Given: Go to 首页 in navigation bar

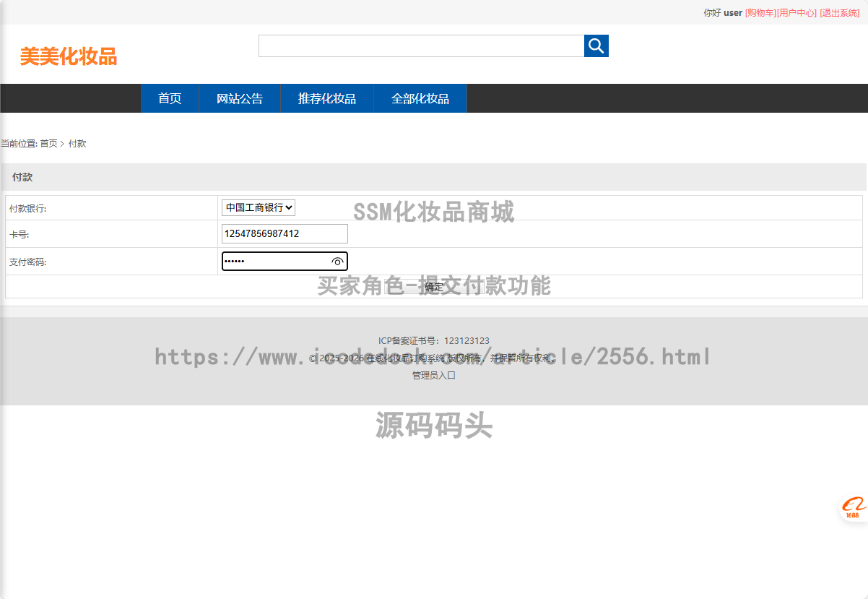Looking at the screenshot, I should click(x=170, y=99).
